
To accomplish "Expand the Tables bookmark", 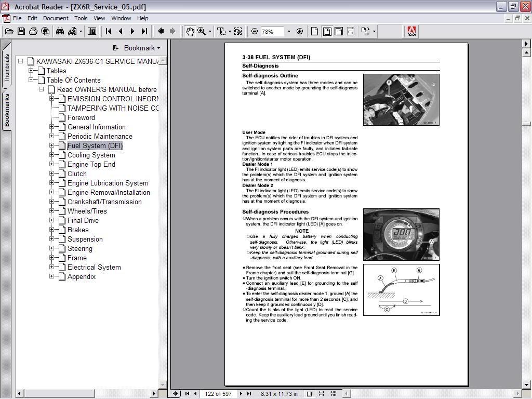I will tap(31, 71).
